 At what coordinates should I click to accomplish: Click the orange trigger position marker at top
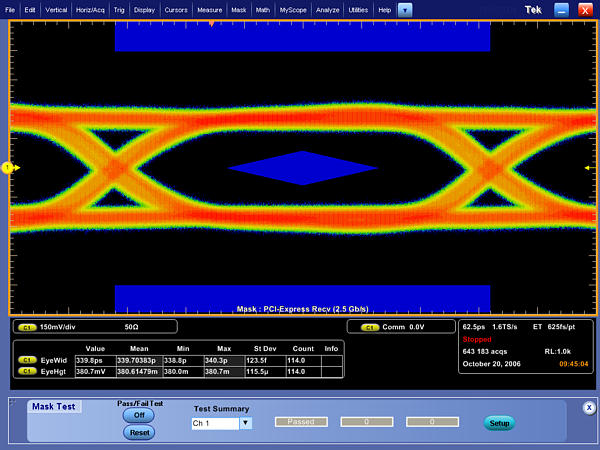point(211,22)
